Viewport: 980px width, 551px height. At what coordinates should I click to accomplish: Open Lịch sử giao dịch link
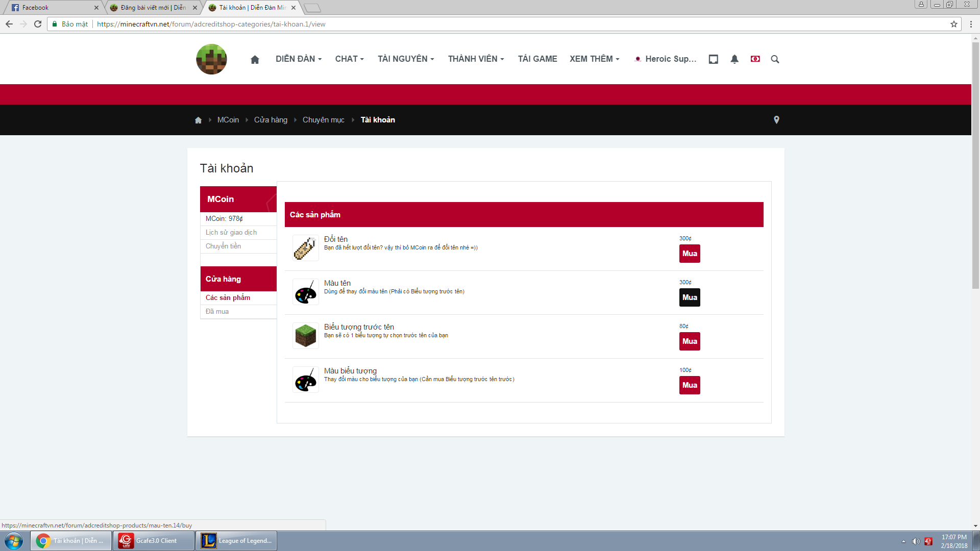(231, 233)
